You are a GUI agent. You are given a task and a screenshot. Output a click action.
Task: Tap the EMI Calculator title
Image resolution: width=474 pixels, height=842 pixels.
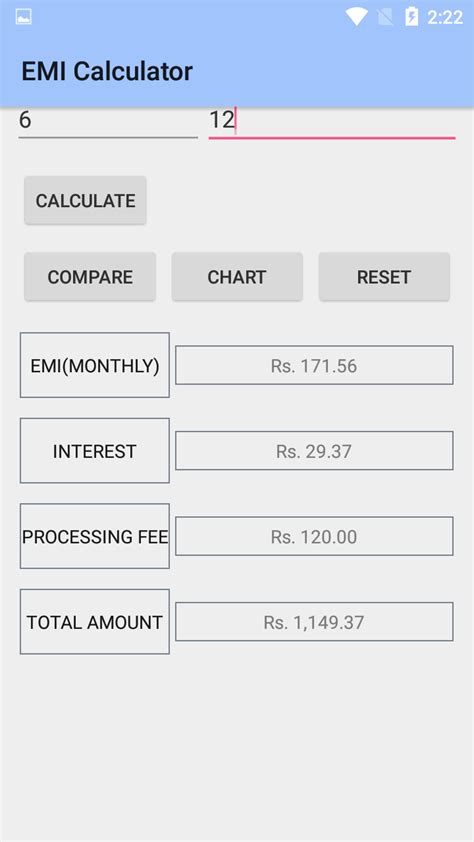pyautogui.click(x=107, y=71)
